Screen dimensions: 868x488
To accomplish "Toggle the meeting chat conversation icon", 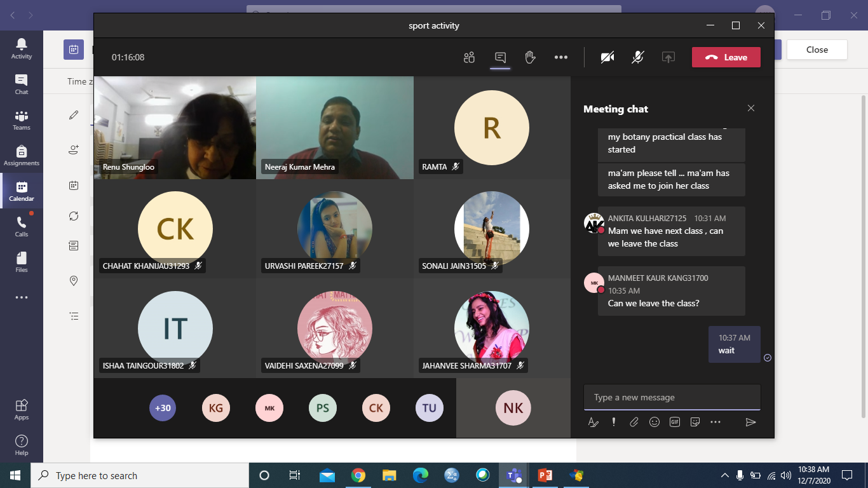I will tap(500, 58).
